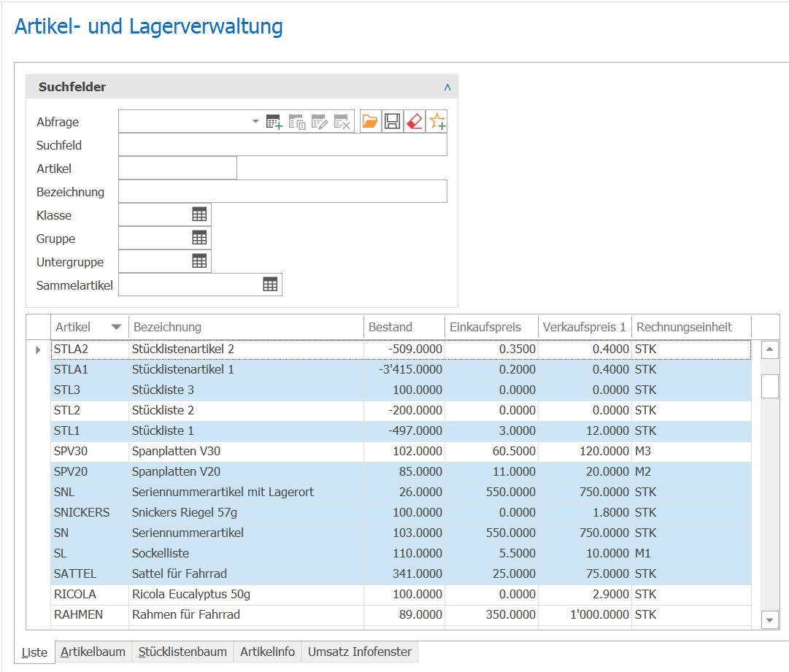Clear search fields with the eraser icon
Image resolution: width=789 pixels, height=672 pixels.
pyautogui.click(x=415, y=121)
